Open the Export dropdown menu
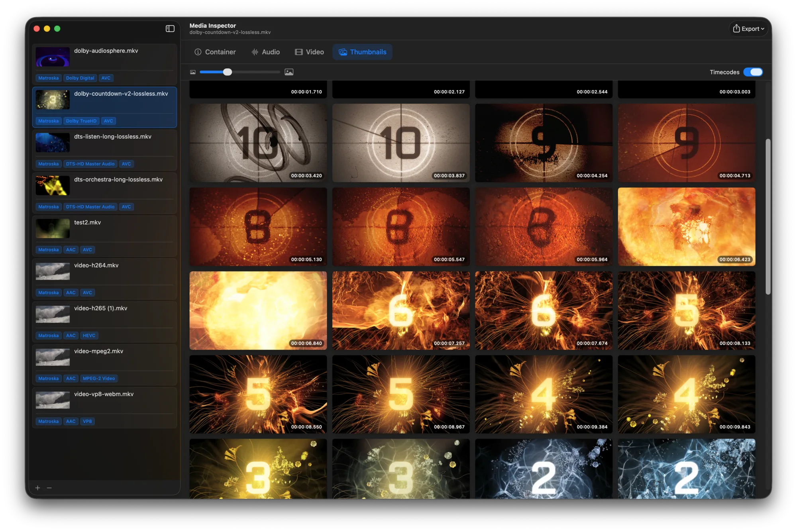Image resolution: width=797 pixels, height=532 pixels. (749, 29)
